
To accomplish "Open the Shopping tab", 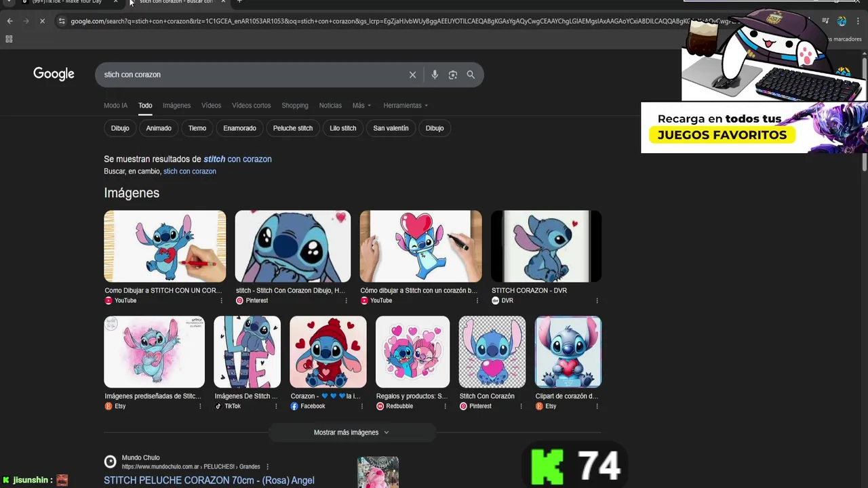I will pos(295,105).
